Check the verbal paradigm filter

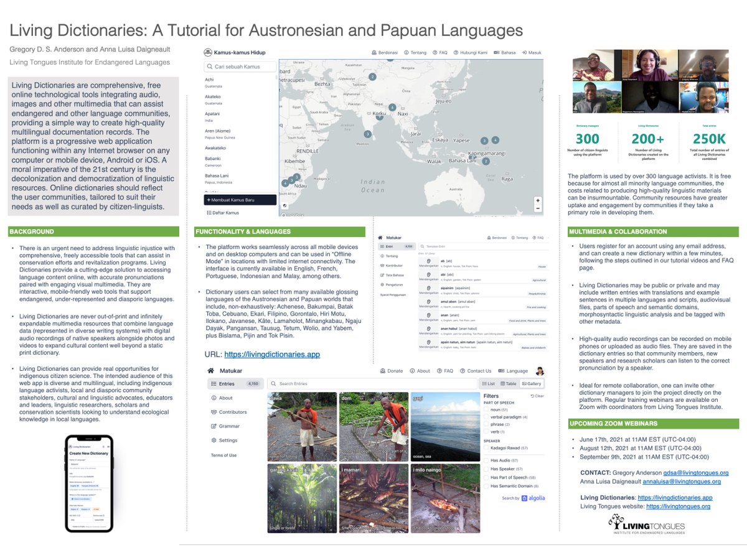click(x=487, y=417)
